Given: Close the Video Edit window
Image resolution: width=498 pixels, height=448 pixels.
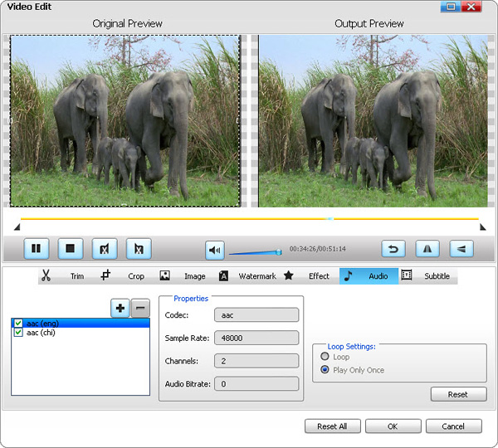Looking at the screenshot, I should pyautogui.click(x=471, y=7).
